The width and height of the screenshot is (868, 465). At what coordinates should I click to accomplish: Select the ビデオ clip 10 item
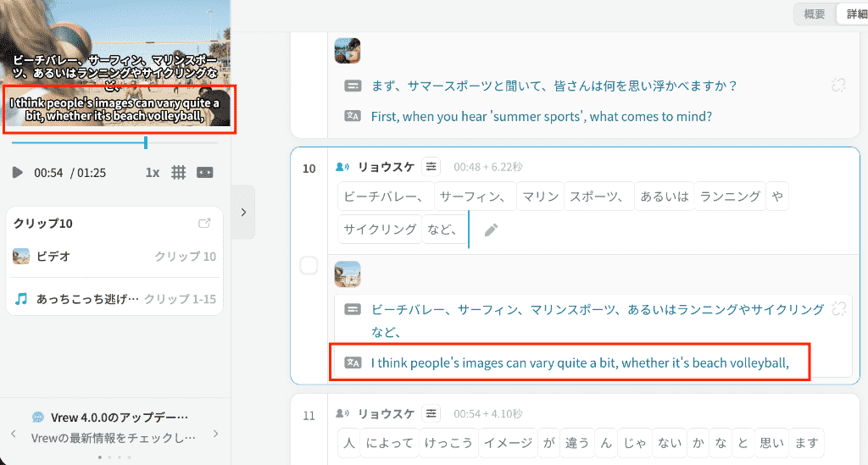[114, 257]
